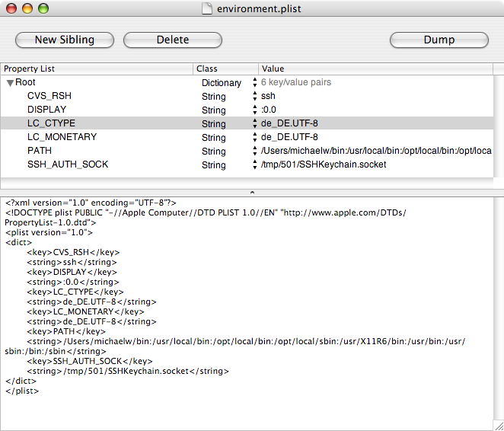Image resolution: width=504 pixels, height=431 pixels.
Task: Click the 'ssh' value cell
Action: (268, 96)
